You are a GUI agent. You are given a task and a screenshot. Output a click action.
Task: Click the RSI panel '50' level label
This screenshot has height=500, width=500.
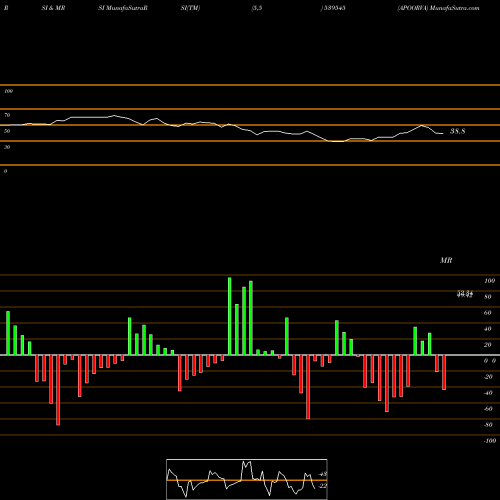click(x=7, y=131)
